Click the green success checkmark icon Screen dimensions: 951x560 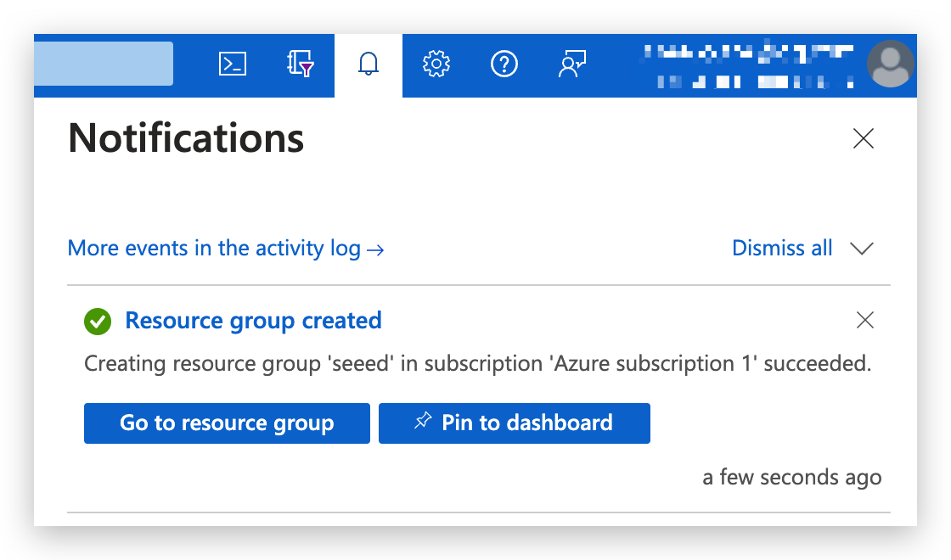pos(98,322)
